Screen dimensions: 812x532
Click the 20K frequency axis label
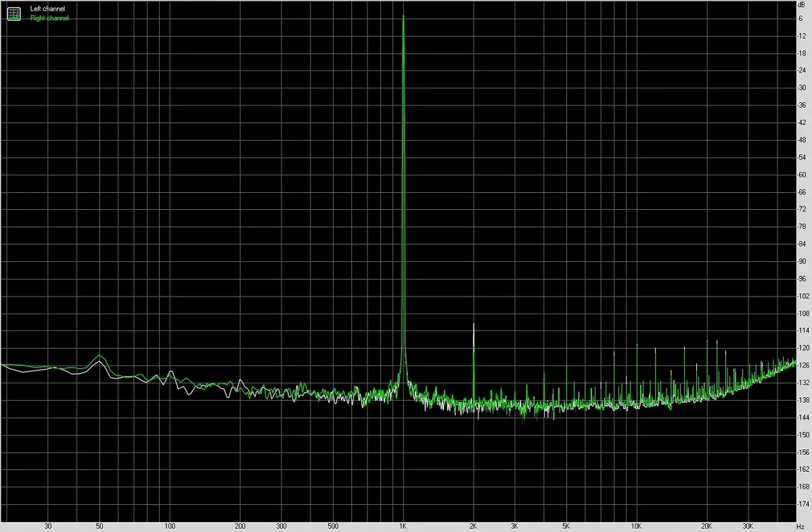(706, 526)
